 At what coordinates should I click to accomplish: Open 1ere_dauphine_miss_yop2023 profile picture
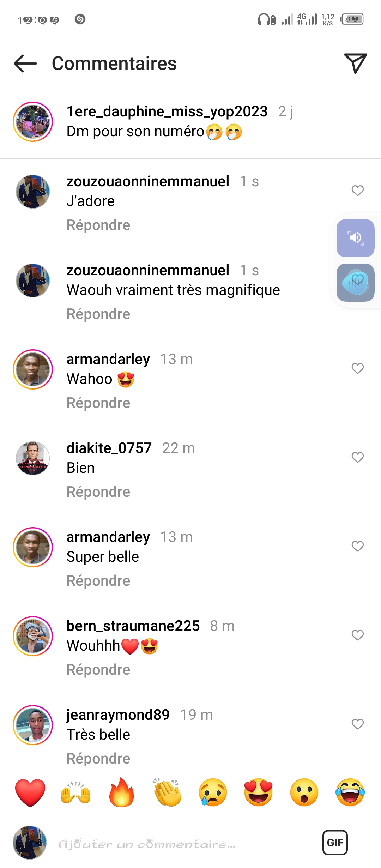point(33,122)
